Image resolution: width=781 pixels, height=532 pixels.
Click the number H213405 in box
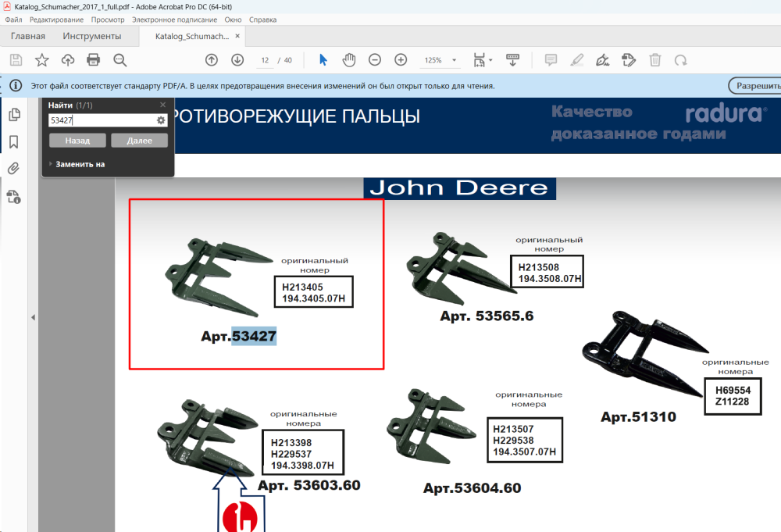(x=302, y=287)
